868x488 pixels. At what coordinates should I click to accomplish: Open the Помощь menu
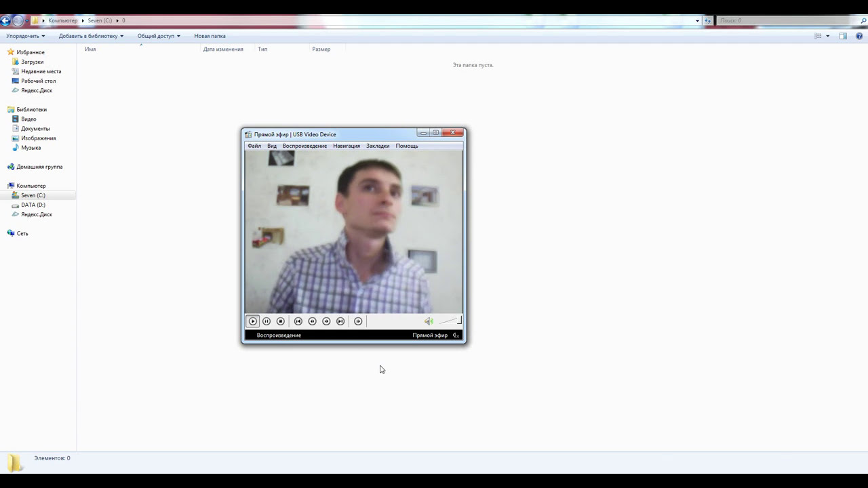(407, 146)
